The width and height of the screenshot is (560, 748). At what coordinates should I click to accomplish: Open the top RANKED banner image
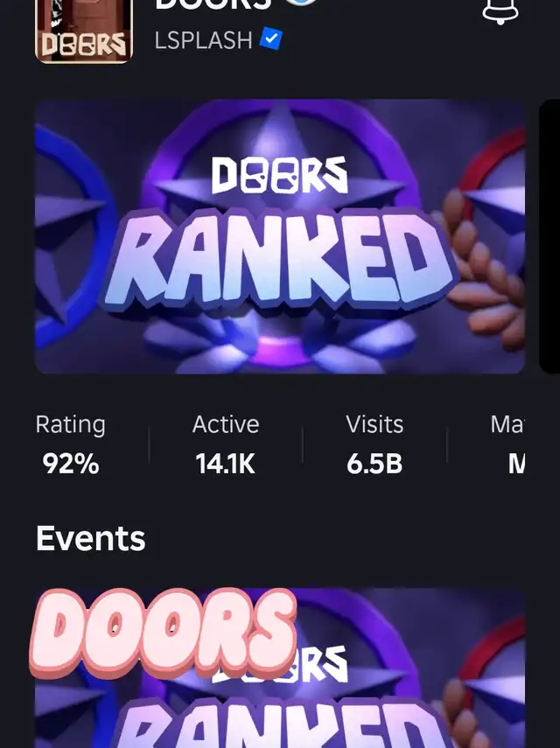tap(280, 236)
